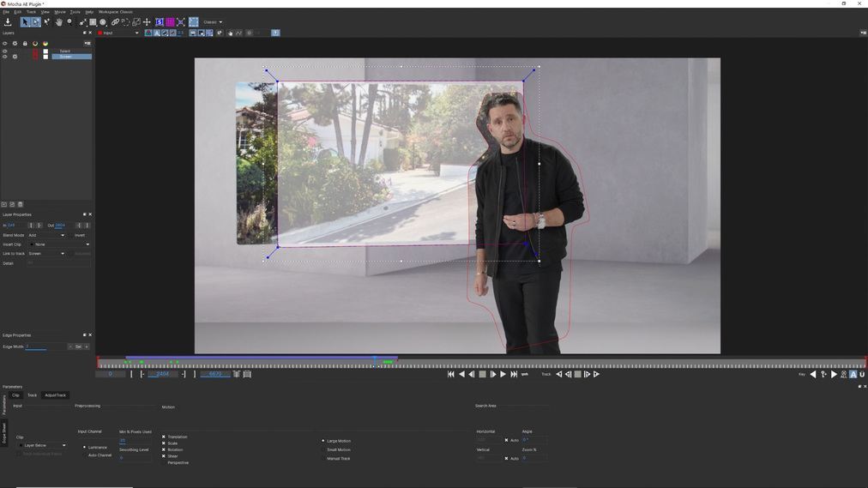This screenshot has width=868, height=488.
Task: Click the Add New Layer Group icon
Action: 12,204
